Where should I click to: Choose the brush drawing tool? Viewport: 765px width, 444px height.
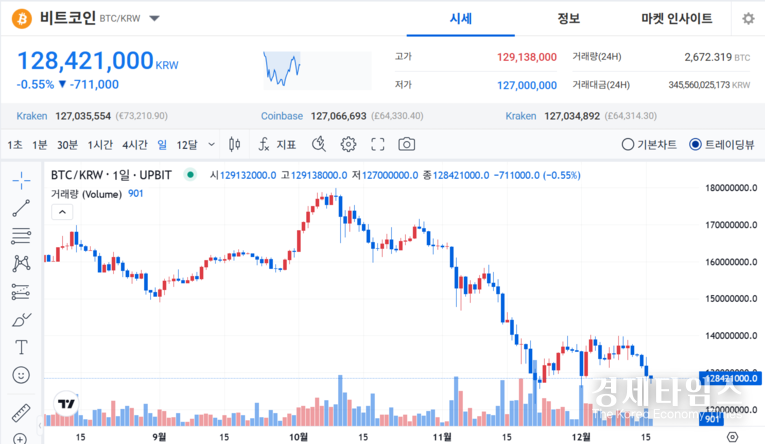(21, 320)
